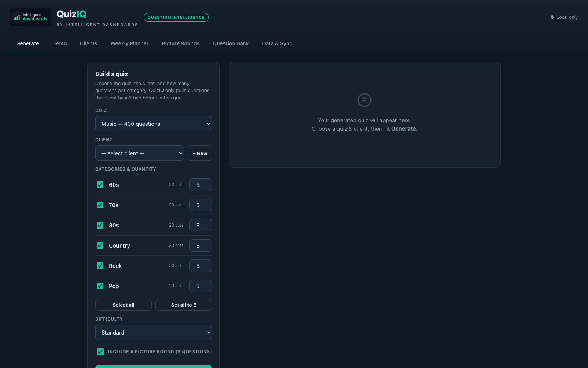Click the 70s quantity input field
Viewport: 588px width, 368px height.
(x=201, y=205)
